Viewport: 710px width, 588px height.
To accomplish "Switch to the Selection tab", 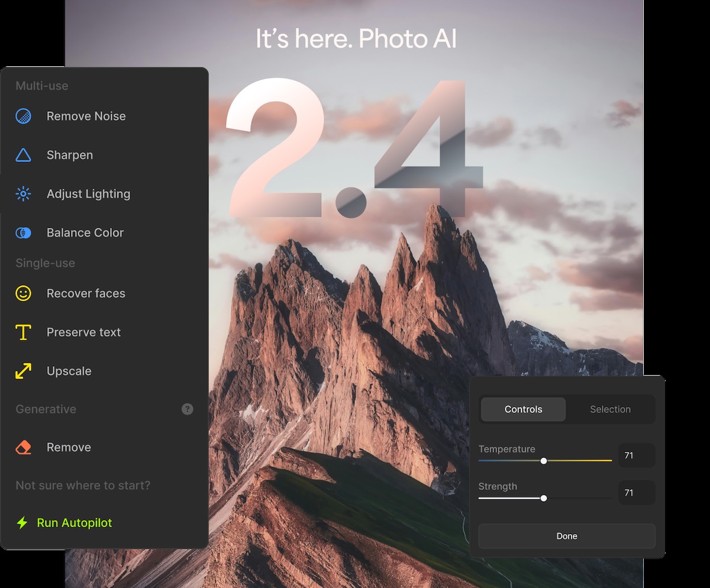I will [610, 409].
